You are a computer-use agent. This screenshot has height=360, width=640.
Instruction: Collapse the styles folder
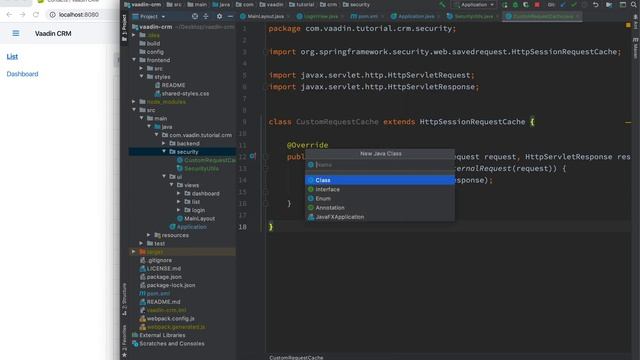pos(142,77)
